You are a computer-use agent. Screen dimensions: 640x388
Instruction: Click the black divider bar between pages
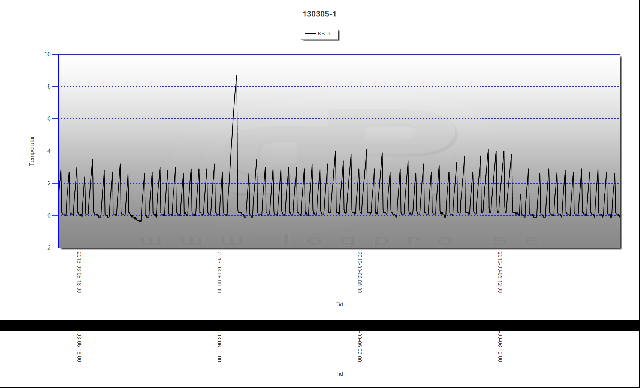pos(320,325)
